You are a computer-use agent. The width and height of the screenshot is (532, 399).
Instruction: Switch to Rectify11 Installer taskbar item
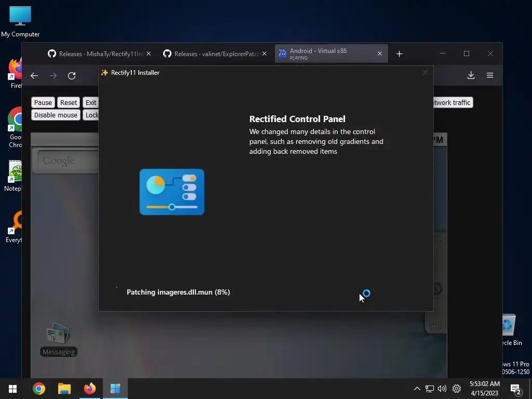(115, 389)
